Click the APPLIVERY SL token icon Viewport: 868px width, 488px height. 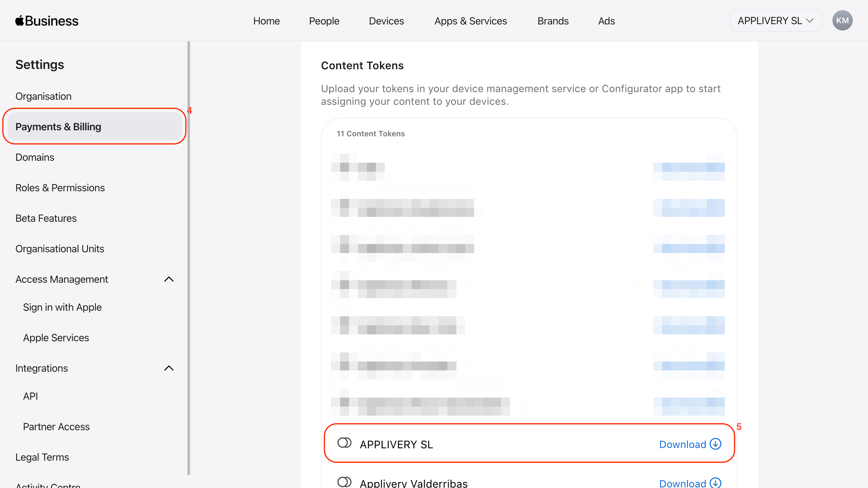click(344, 443)
